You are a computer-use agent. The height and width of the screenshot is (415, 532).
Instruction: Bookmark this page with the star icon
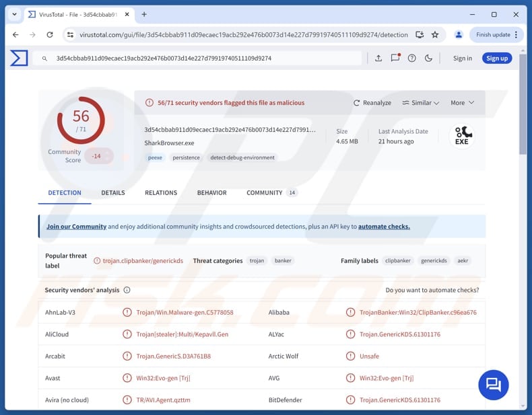[435, 35]
